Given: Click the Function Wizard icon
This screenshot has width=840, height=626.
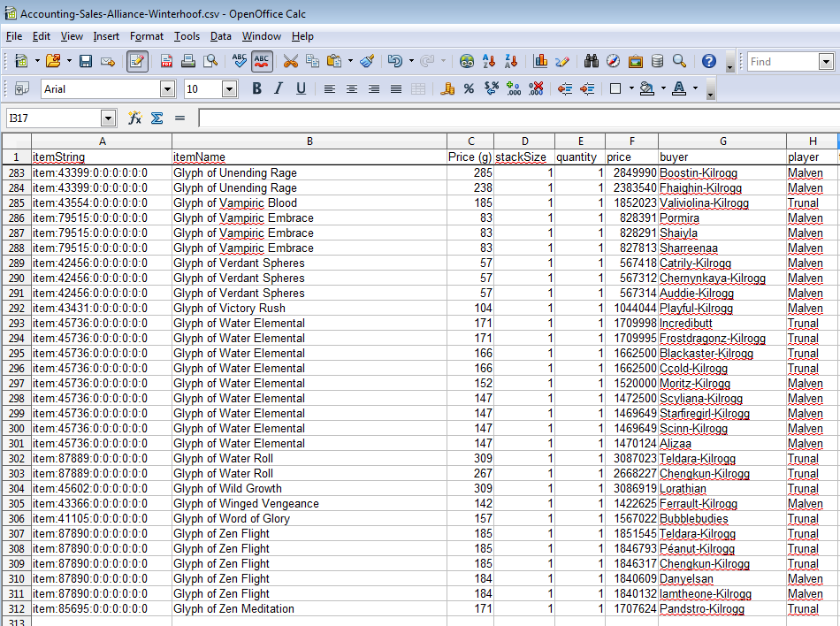Looking at the screenshot, I should tap(135, 118).
